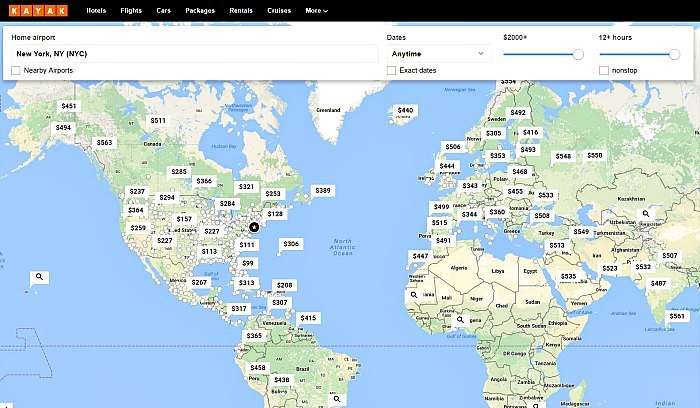Image resolution: width=700 pixels, height=408 pixels.
Task: Click the magnifier icon in Brazil
Action: pyautogui.click(x=337, y=399)
